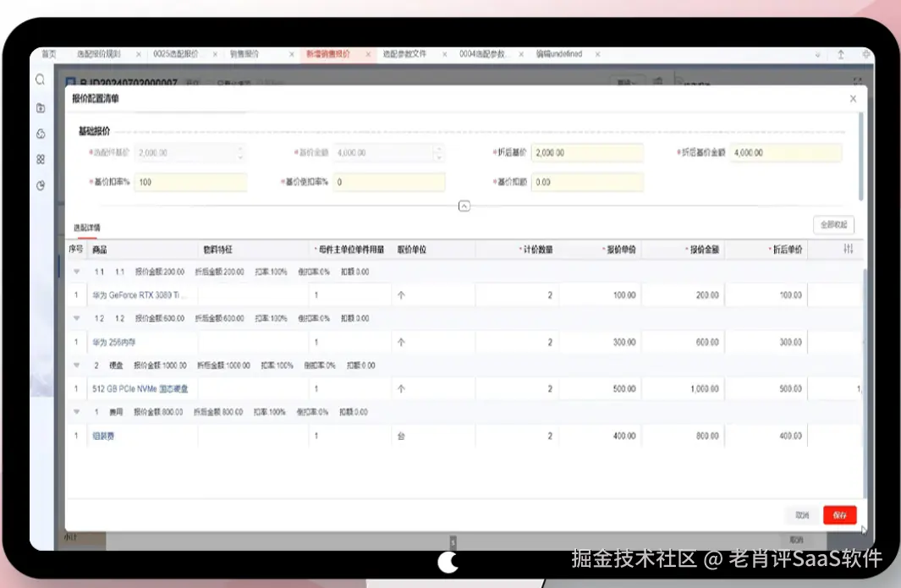Click the 商品 column header
Image resolution: width=901 pixels, height=588 pixels.
100,250
